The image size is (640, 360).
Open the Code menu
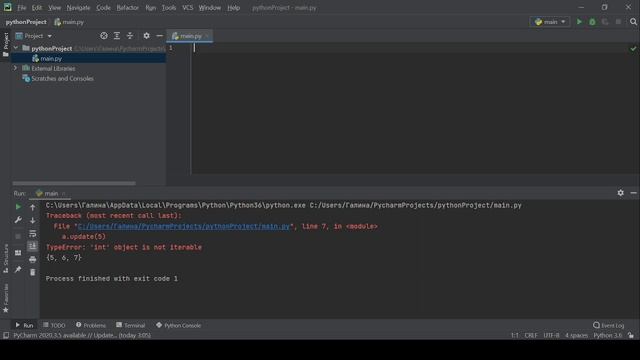pyautogui.click(x=103, y=8)
